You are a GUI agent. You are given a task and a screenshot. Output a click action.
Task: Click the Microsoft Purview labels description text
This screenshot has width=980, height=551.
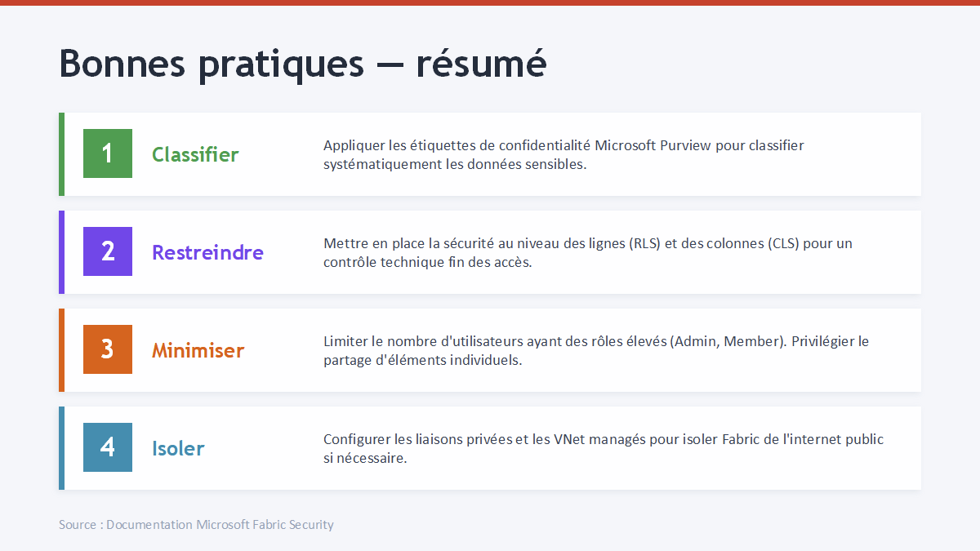pos(563,154)
